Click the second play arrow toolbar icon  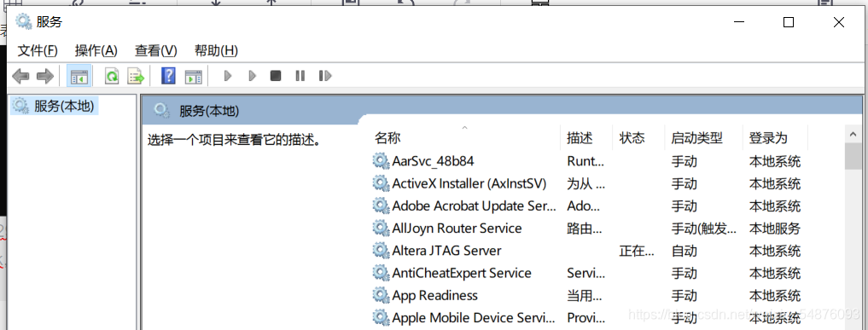pos(253,76)
